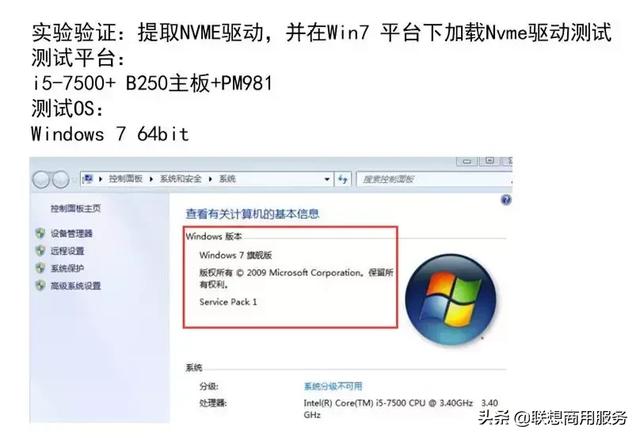Expand the arrow after 系统和安全 breadcrumb
Image resolution: width=640 pixels, height=438 pixels.
210,179
